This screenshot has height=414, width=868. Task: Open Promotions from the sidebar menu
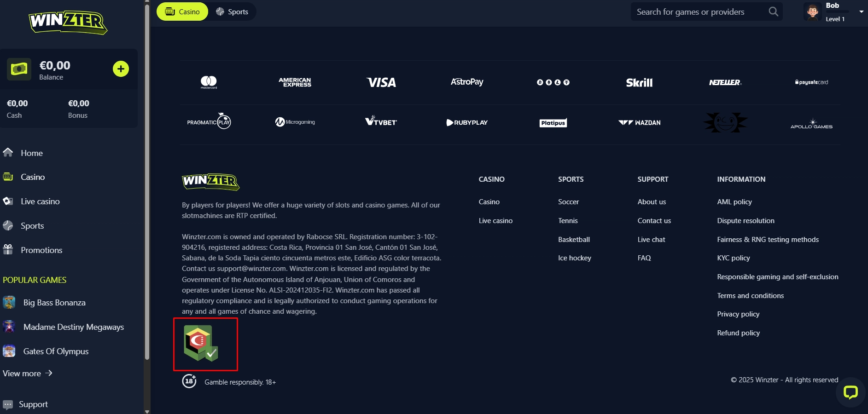tap(41, 250)
